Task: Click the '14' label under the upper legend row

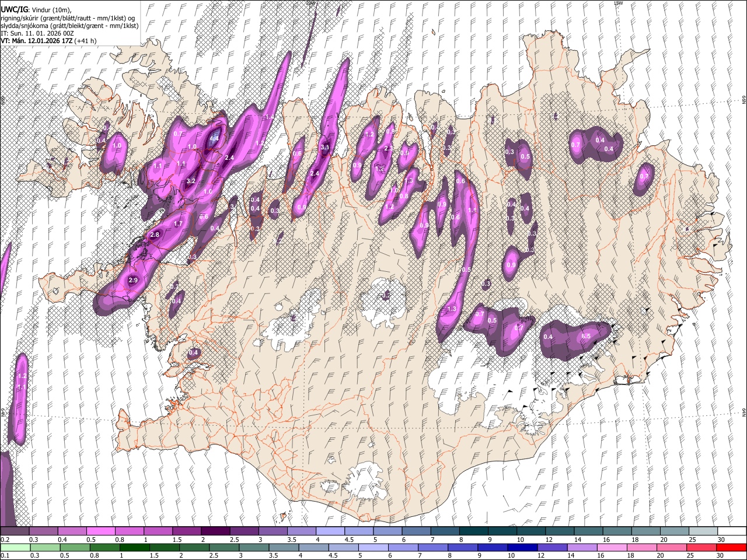Action: [577, 540]
